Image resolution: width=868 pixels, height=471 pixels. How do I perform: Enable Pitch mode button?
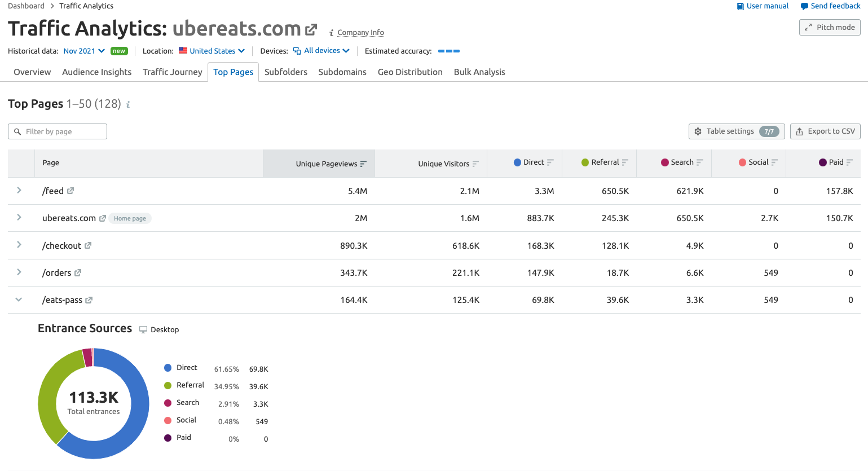point(830,27)
